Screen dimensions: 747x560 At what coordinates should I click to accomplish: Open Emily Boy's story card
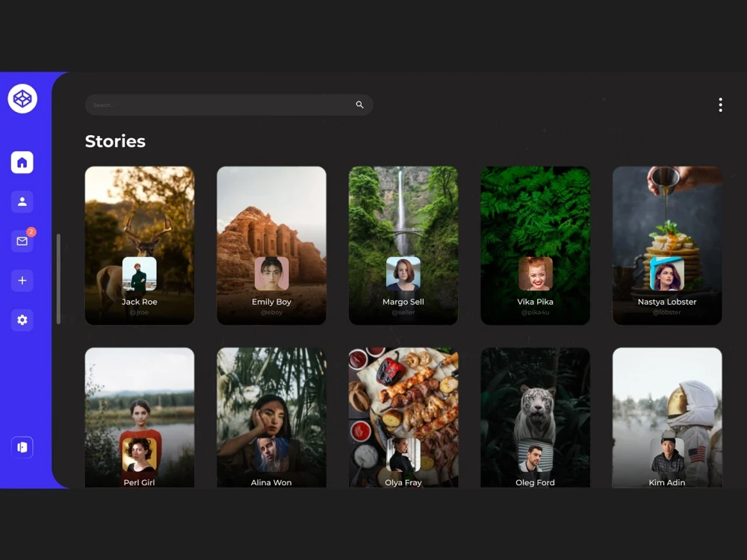272,245
